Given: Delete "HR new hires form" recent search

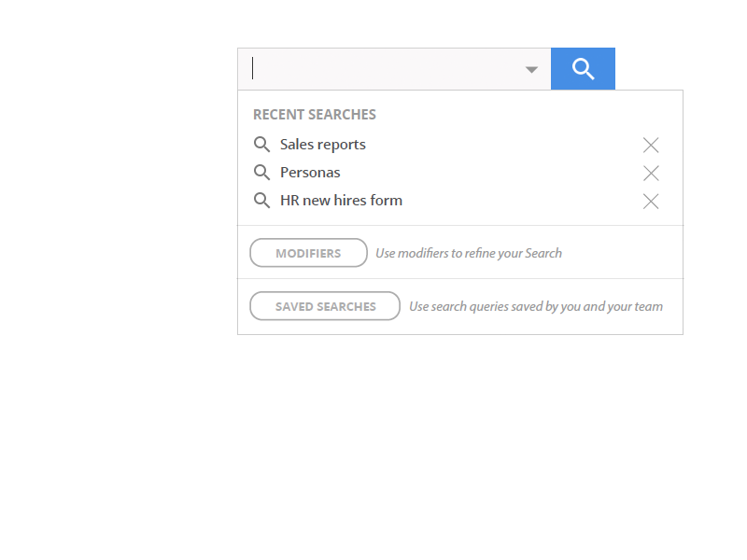Looking at the screenshot, I should (x=651, y=201).
